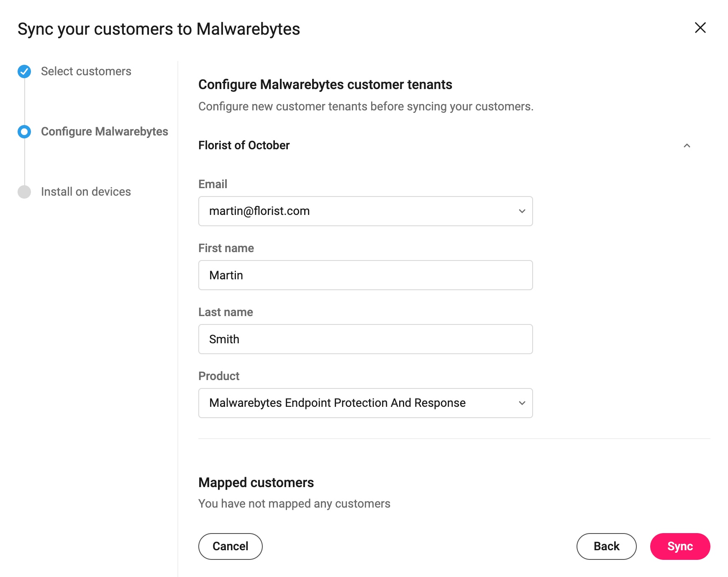The height and width of the screenshot is (577, 728).
Task: Click the Install on devices gray step circle
Action: pos(24,192)
